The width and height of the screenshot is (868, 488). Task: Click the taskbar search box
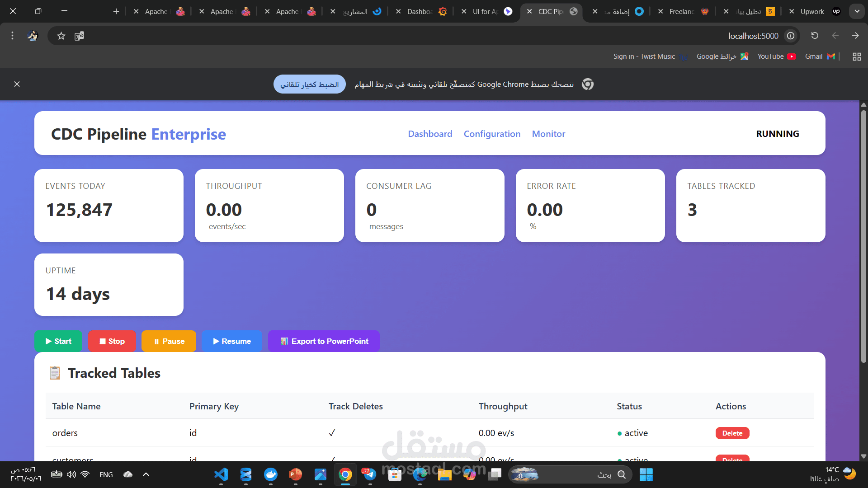coord(571,474)
